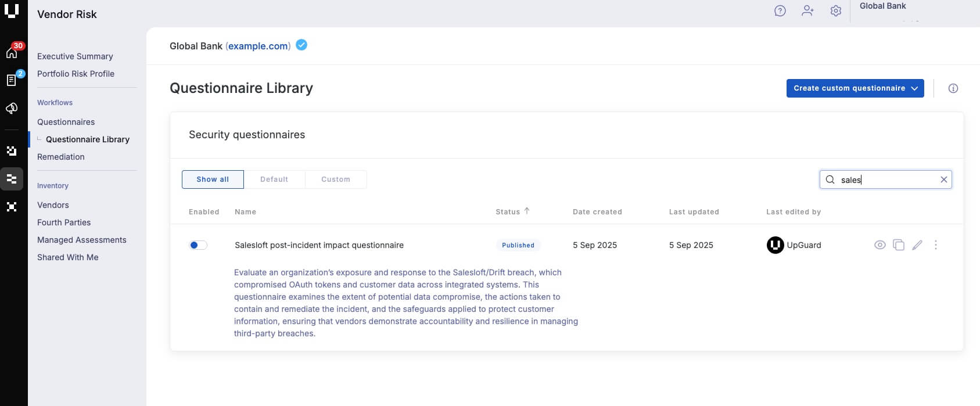
Task: Open the reports icon with 2 badge
Action: [12, 80]
